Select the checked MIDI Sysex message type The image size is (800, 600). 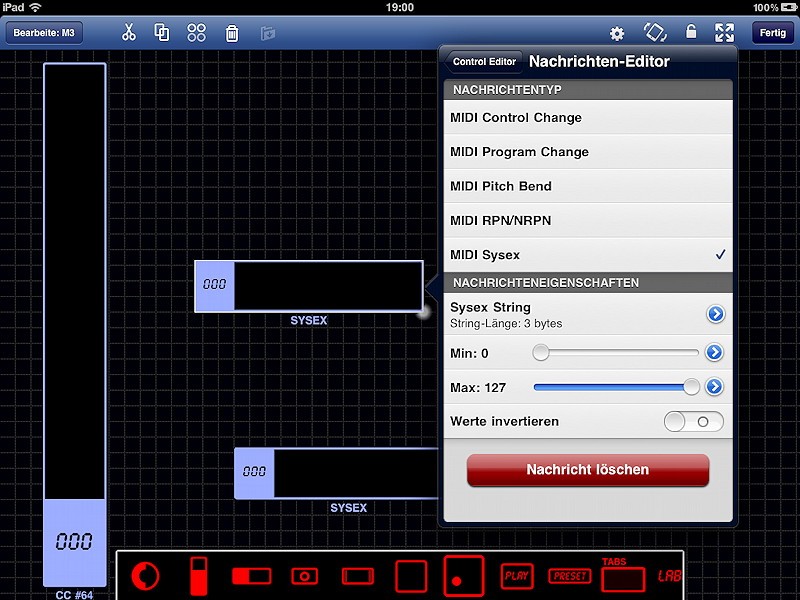(588, 255)
